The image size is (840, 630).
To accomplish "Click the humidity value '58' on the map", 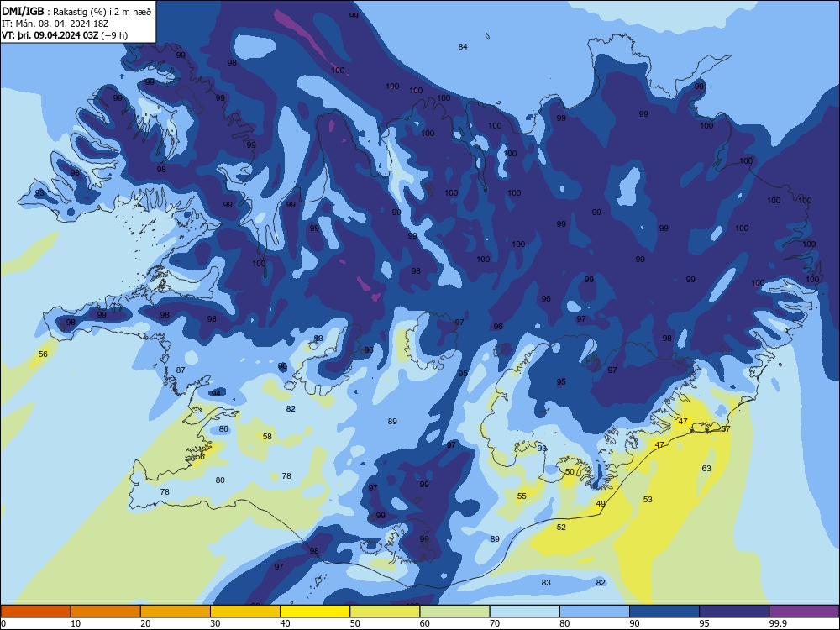I will [267, 437].
